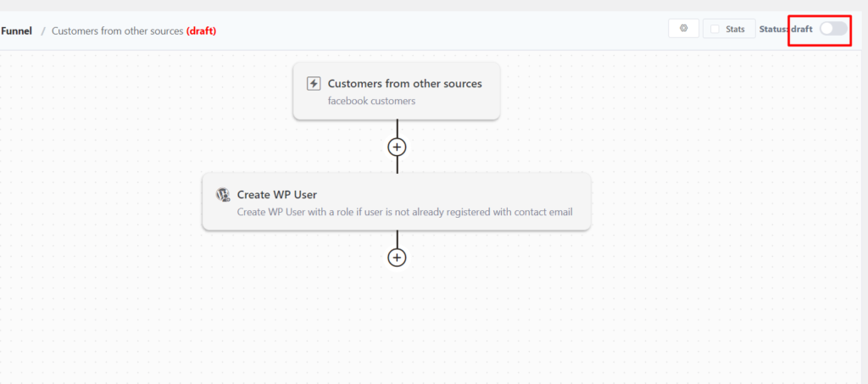
Task: Click the Create WP User description text
Action: [404, 212]
